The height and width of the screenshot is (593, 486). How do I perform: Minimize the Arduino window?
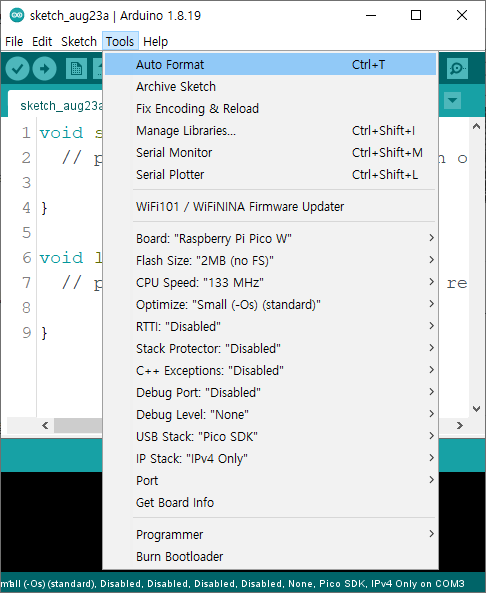pos(371,16)
